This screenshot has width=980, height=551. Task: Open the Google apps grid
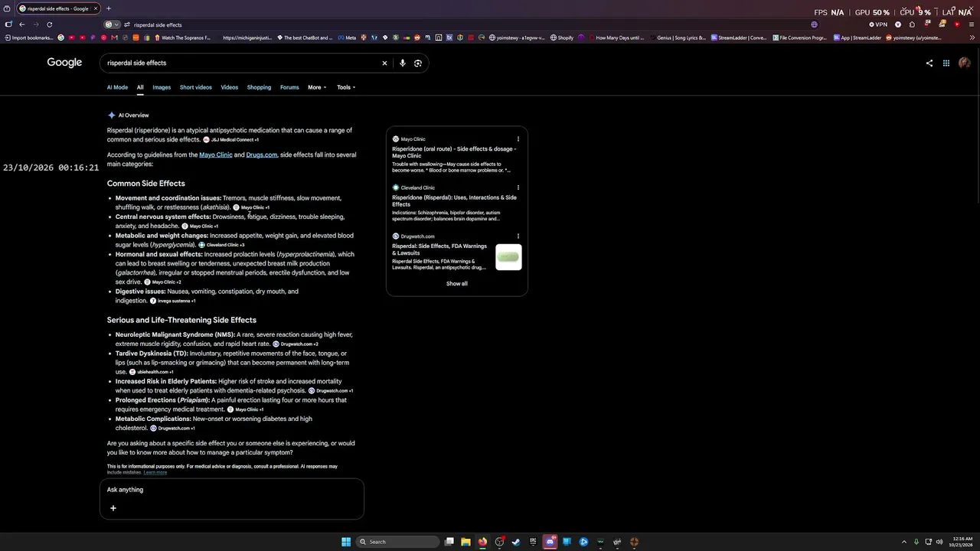coord(946,64)
